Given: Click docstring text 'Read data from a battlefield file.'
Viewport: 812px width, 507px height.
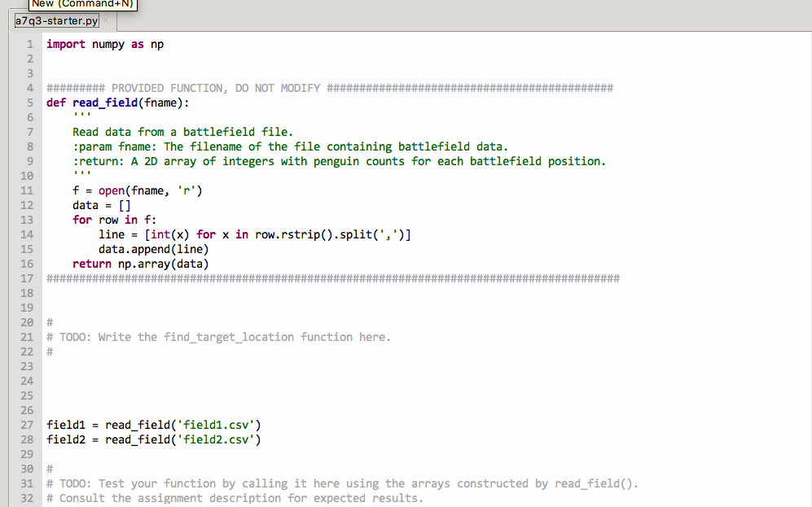Looking at the screenshot, I should [x=182, y=132].
